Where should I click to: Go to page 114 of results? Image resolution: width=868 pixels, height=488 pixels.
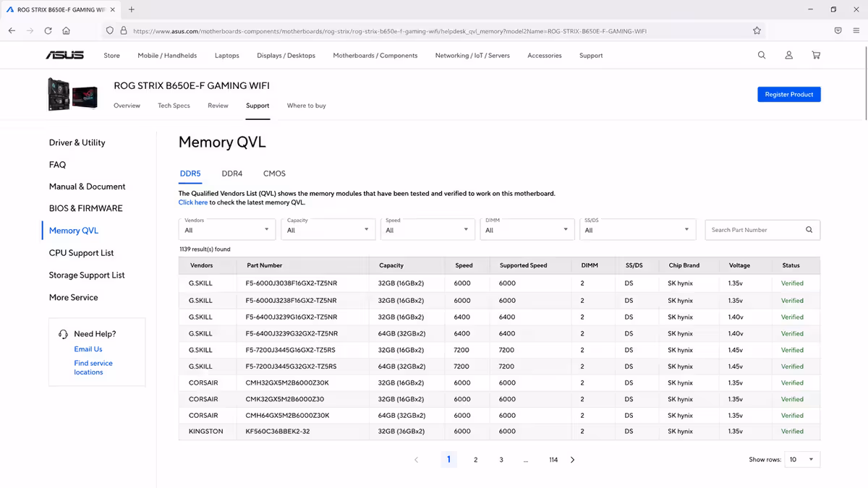(x=553, y=460)
